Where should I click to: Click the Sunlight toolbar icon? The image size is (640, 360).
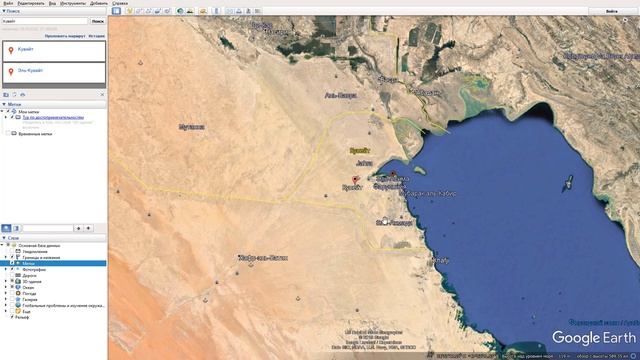click(x=190, y=11)
